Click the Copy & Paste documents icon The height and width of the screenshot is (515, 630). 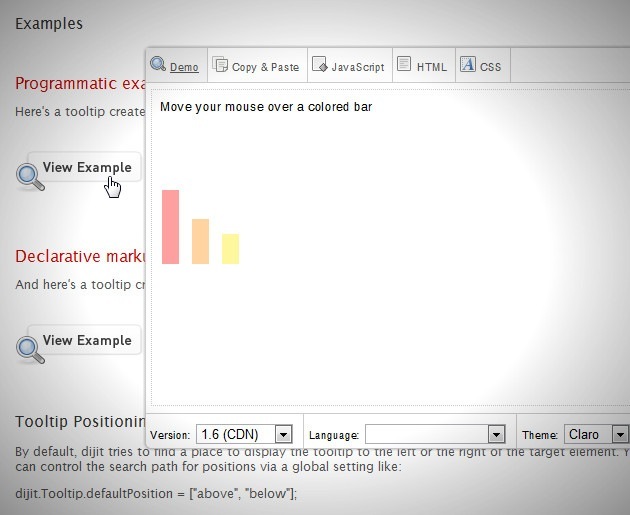pyautogui.click(x=220, y=64)
